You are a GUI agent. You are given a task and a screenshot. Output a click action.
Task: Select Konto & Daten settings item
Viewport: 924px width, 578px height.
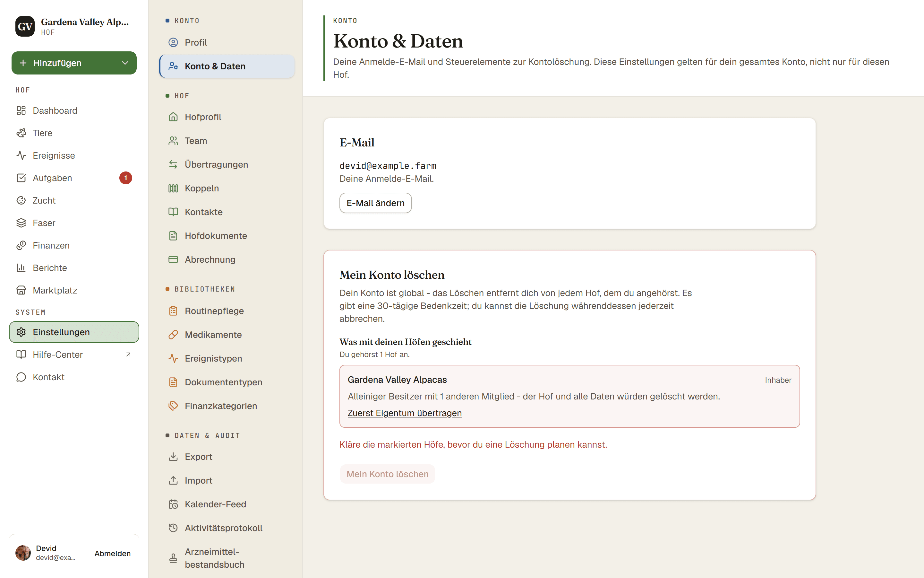point(227,66)
